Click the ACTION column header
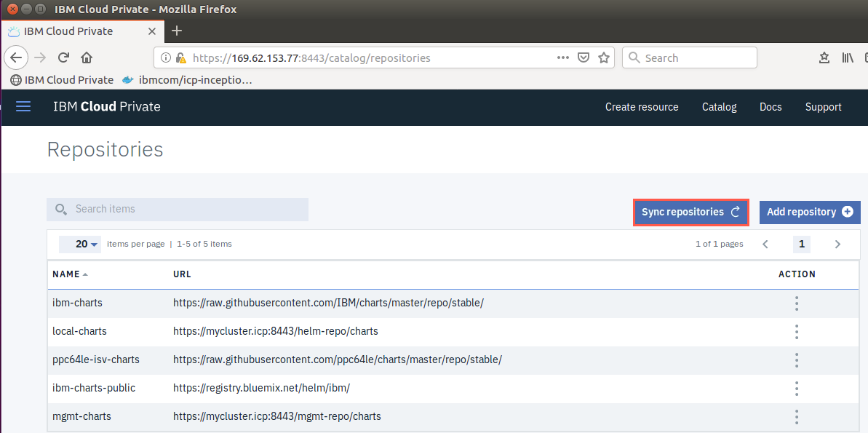This screenshot has width=868, height=433. pos(797,274)
